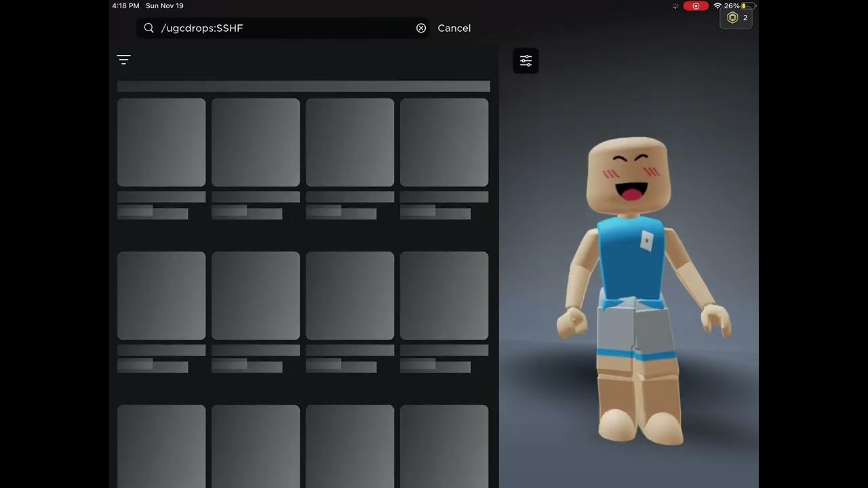Open the avatar settings sliders icon
This screenshot has height=488, width=868.
[526, 61]
